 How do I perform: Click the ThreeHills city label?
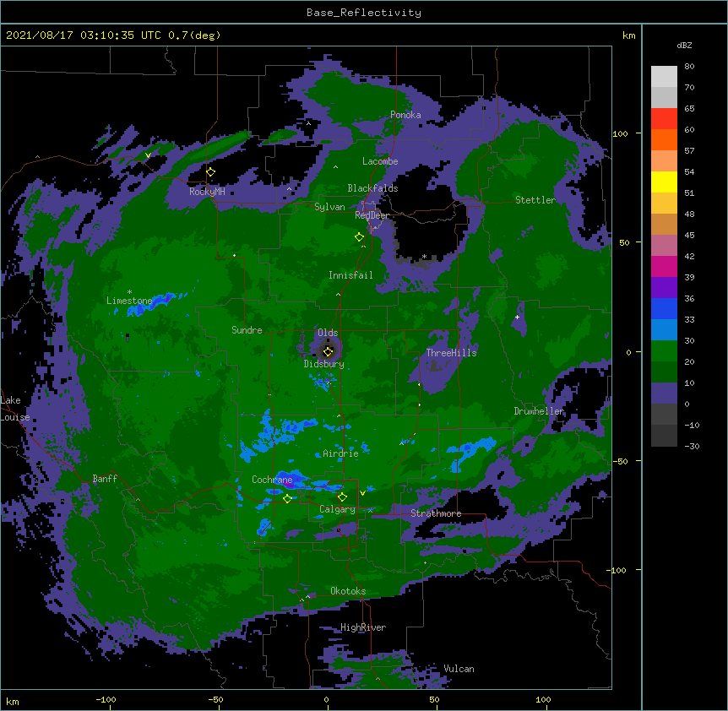(451, 353)
